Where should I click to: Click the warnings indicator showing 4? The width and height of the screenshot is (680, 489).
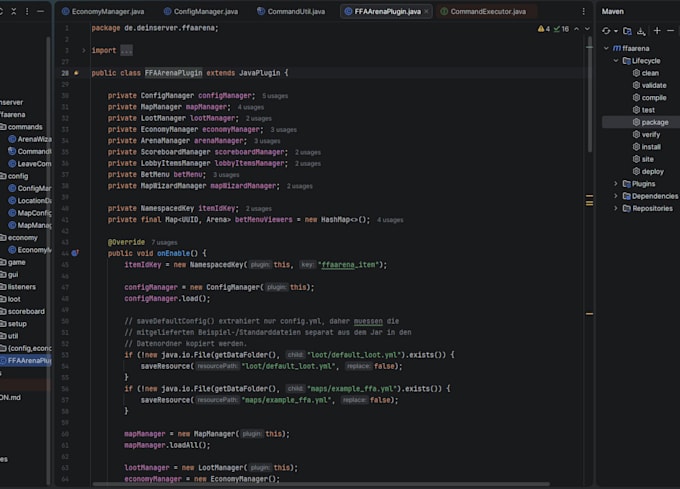(543, 29)
